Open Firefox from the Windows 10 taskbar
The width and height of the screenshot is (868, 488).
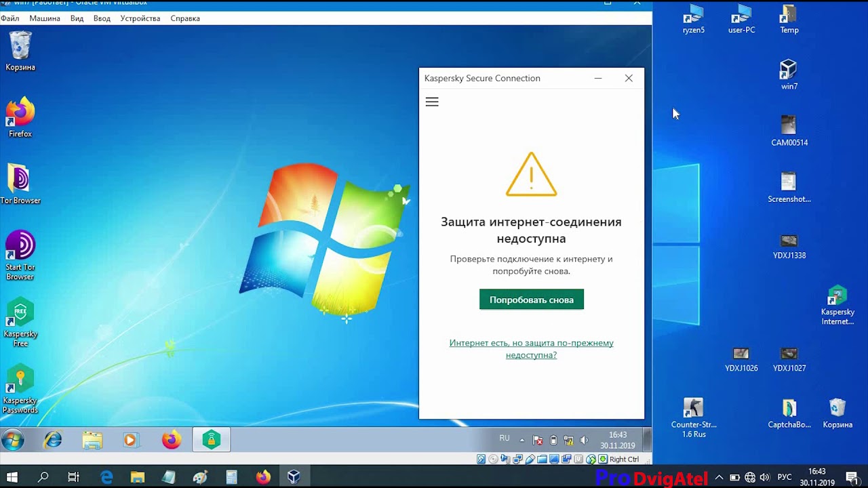point(262,477)
